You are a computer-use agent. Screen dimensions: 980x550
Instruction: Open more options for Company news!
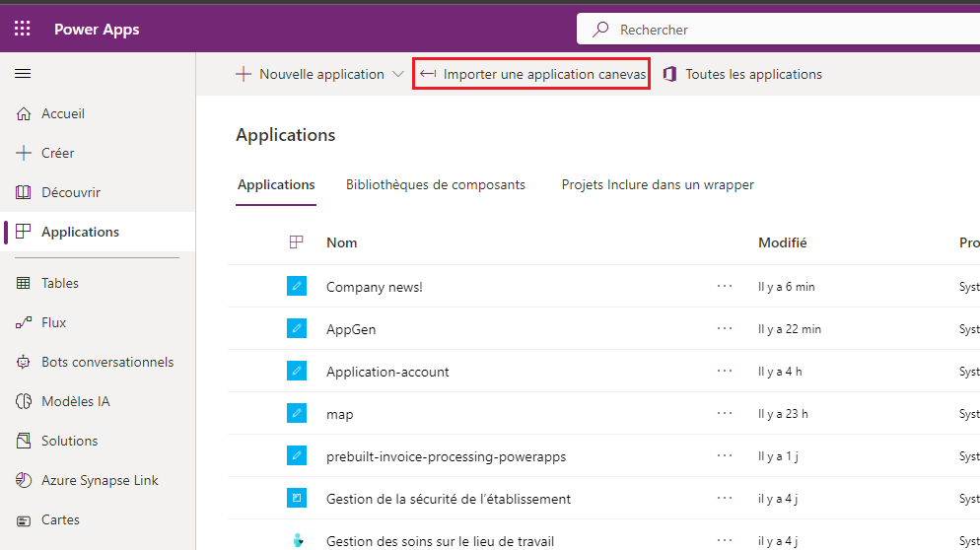click(725, 286)
